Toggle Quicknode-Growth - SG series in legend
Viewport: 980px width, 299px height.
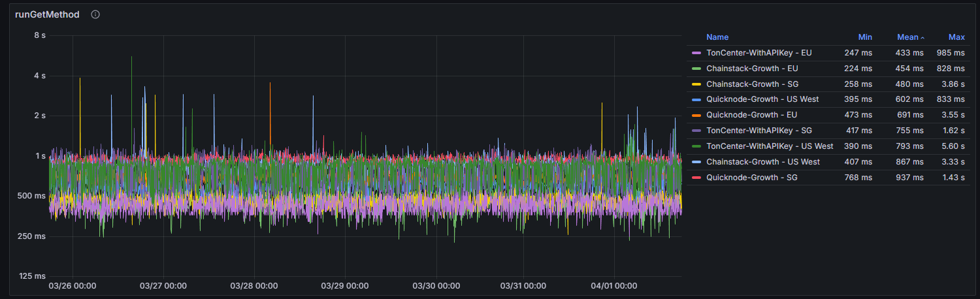[752, 178]
